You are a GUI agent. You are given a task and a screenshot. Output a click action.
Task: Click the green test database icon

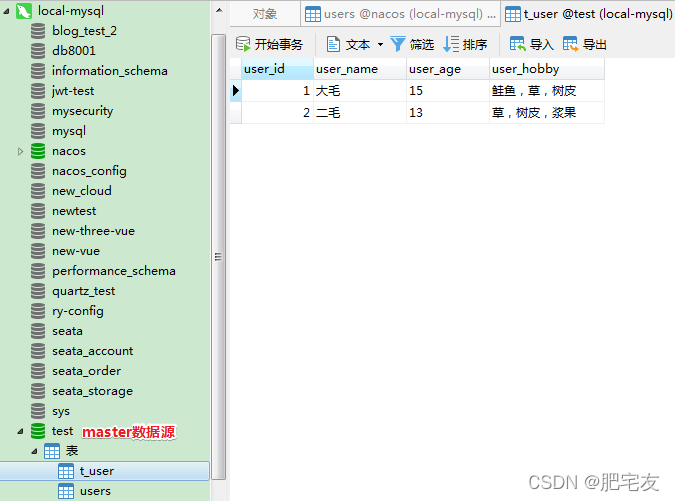[38, 431]
